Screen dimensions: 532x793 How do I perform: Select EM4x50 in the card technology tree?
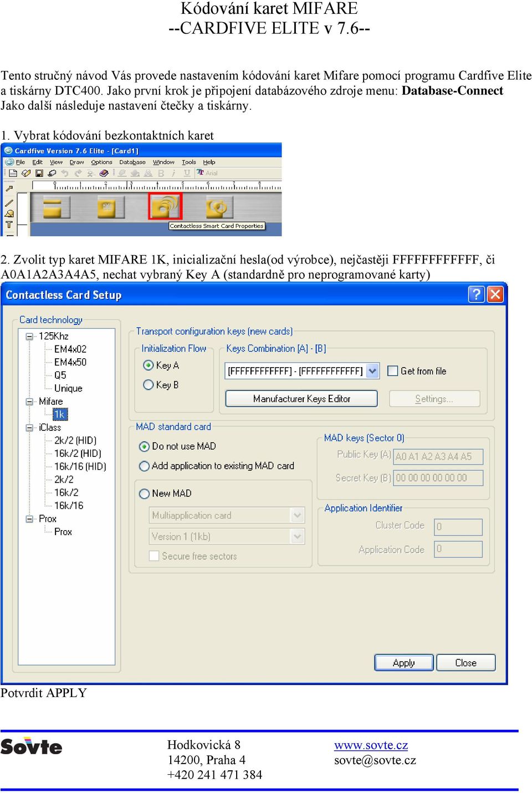[x=70, y=362]
